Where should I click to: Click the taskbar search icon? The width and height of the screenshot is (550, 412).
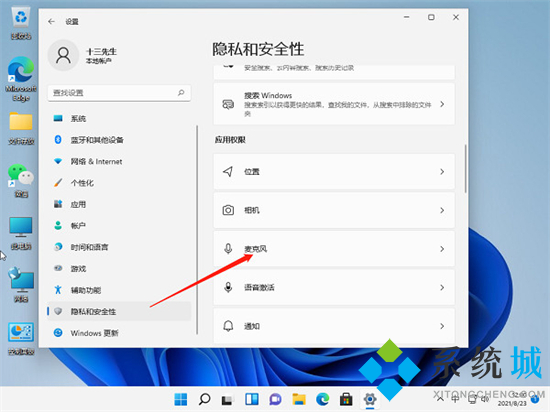click(x=204, y=399)
